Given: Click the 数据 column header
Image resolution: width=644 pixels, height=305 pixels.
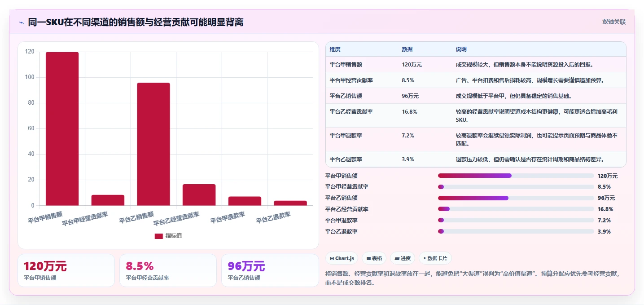Looking at the screenshot, I should [407, 49].
